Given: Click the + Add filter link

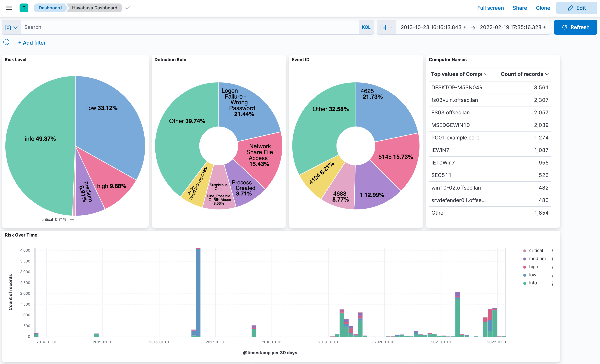Looking at the screenshot, I should pyautogui.click(x=32, y=42).
